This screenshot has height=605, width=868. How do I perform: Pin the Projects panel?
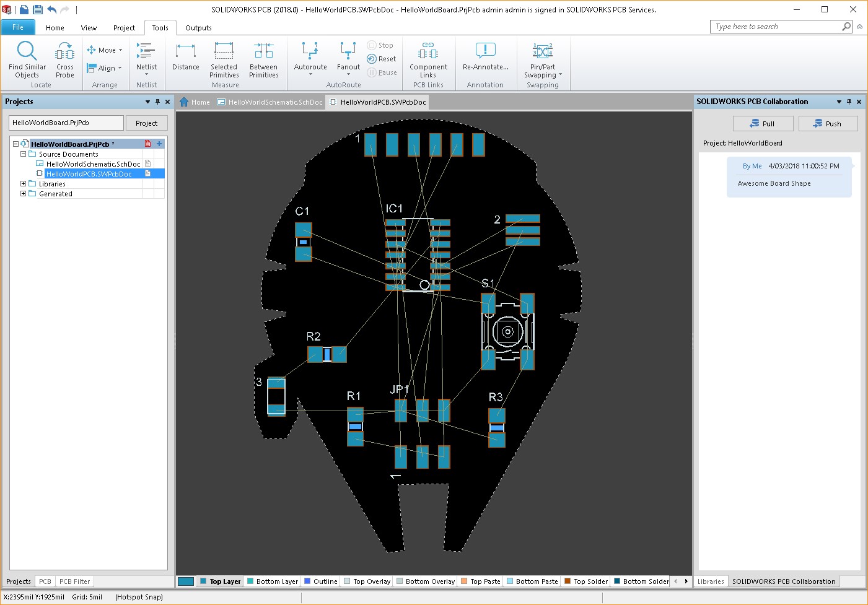tap(157, 102)
